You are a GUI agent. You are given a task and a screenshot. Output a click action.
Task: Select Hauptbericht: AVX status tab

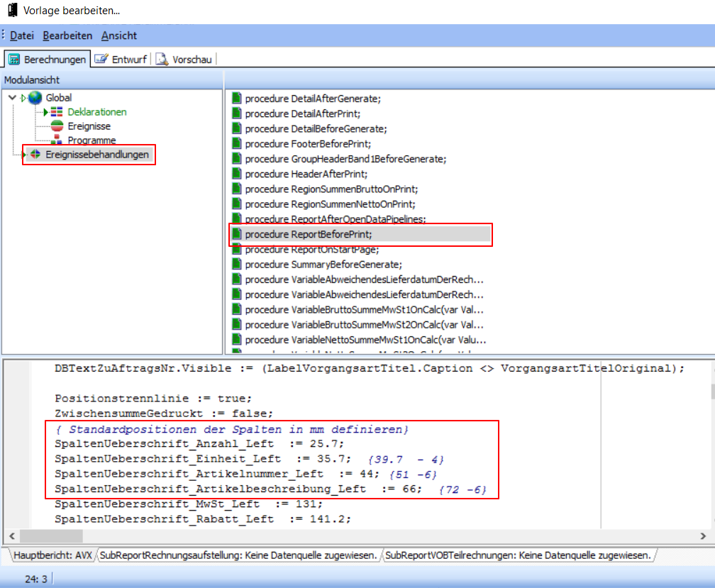click(52, 555)
